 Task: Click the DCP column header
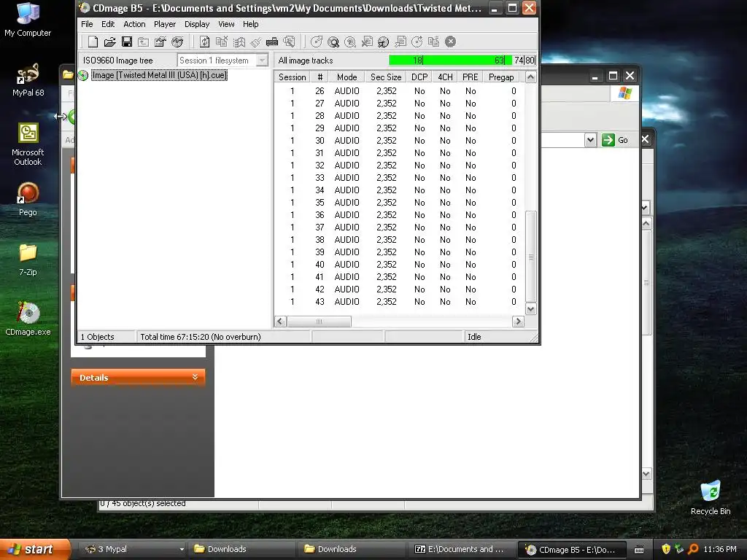pos(419,77)
